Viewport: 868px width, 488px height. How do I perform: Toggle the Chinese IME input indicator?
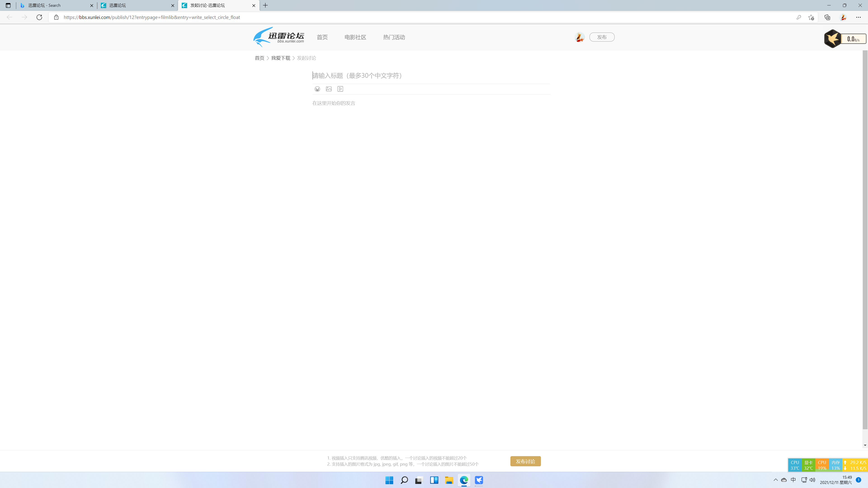(x=793, y=480)
